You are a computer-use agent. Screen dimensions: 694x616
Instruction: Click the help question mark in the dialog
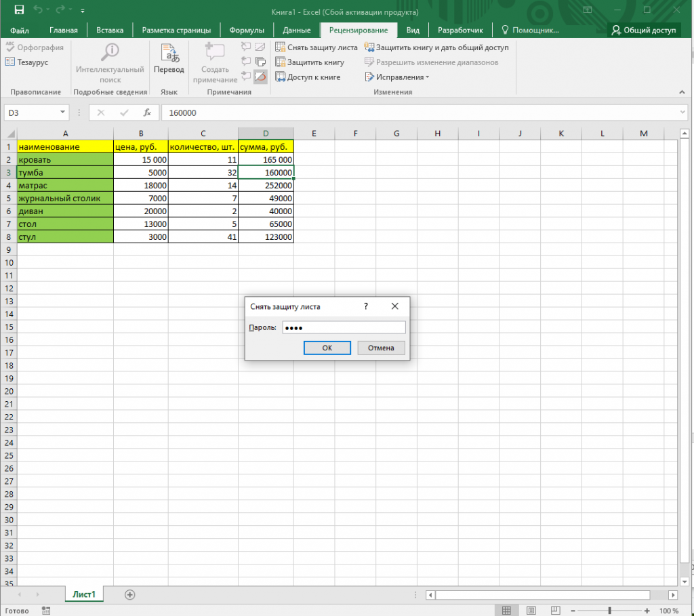tap(366, 306)
